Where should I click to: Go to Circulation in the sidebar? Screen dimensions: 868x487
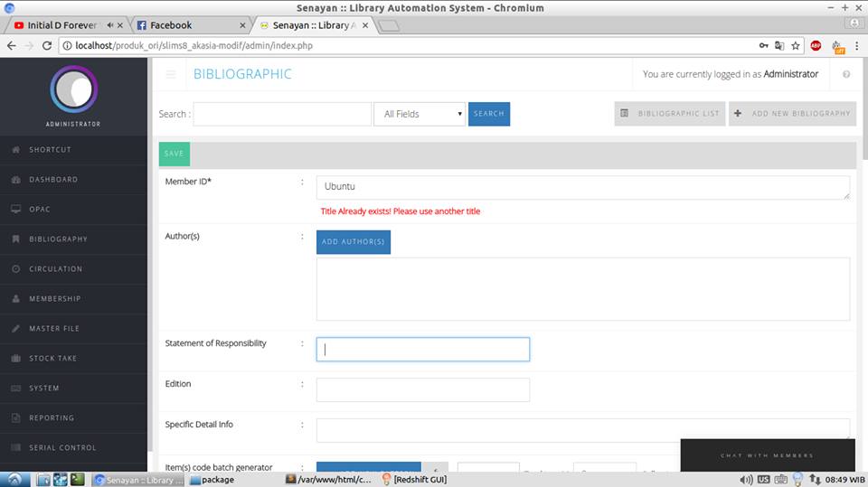click(55, 269)
